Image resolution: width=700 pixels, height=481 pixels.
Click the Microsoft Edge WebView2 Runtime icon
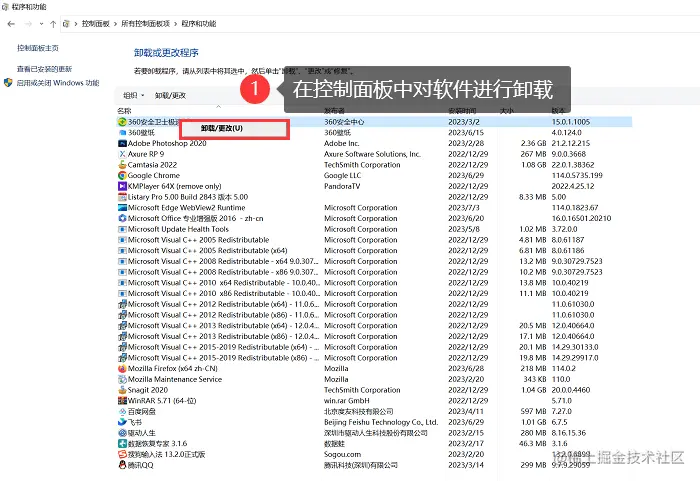[122, 208]
